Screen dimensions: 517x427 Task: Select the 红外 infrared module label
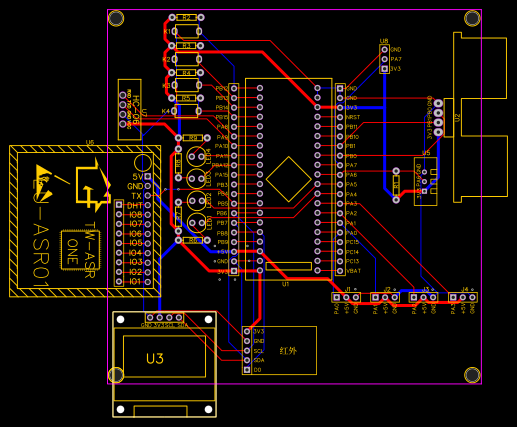[x=288, y=351]
